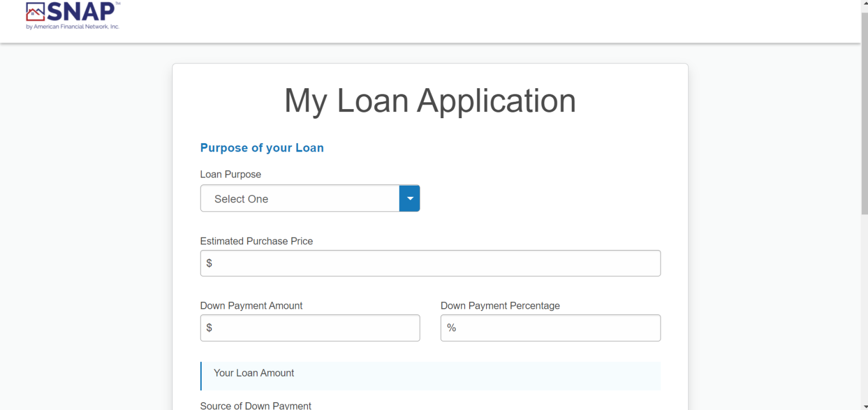This screenshot has width=868, height=410.
Task: Click the blue arrow of Loan Purpose
Action: coord(410,198)
